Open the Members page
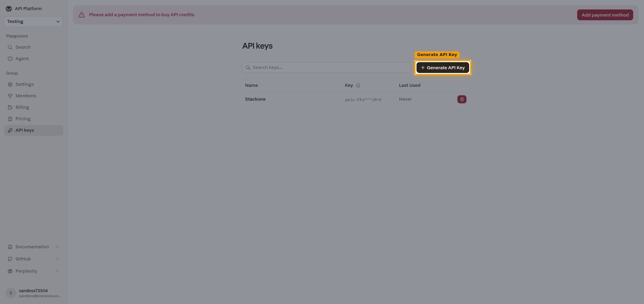Viewport: 644px width, 304px height. pos(33,96)
